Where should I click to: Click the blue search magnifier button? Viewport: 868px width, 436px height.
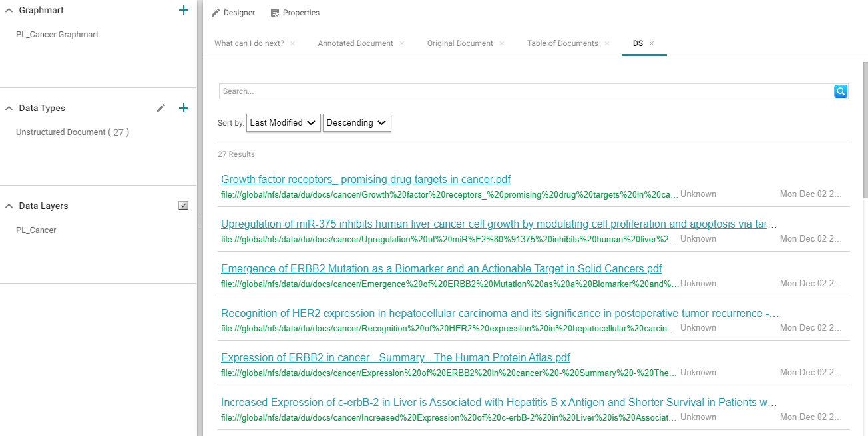coord(841,91)
